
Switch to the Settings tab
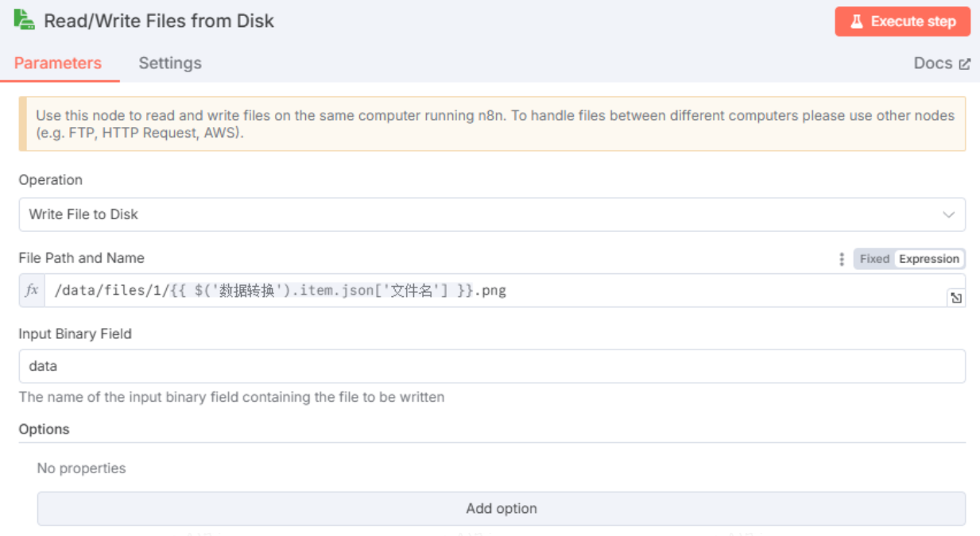click(x=169, y=63)
